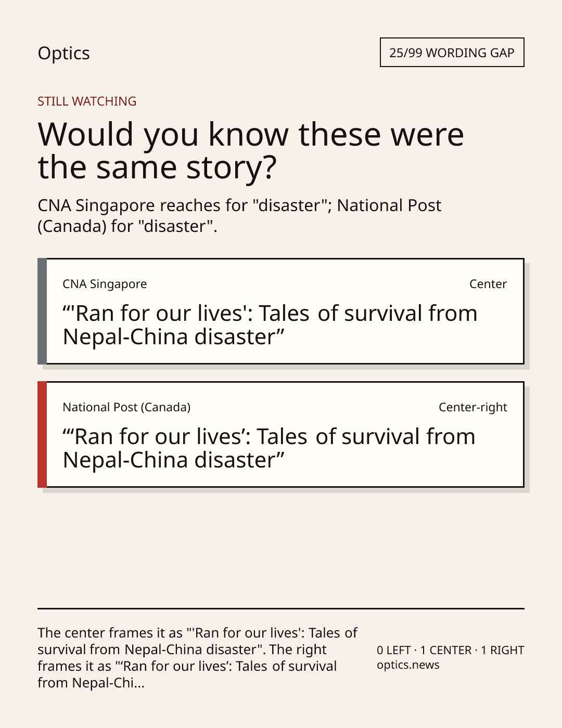Click the horizontal divider above footer
The image size is (562, 728).
click(x=281, y=608)
